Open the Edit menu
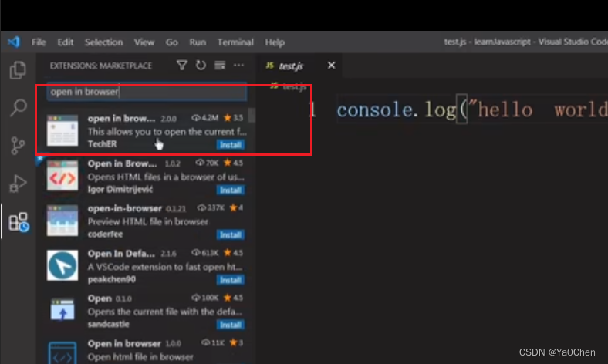The image size is (608, 364). pyautogui.click(x=65, y=42)
